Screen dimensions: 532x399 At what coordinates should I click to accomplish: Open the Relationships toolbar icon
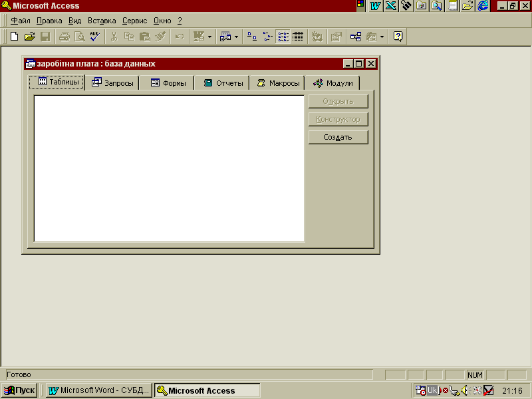click(356, 37)
